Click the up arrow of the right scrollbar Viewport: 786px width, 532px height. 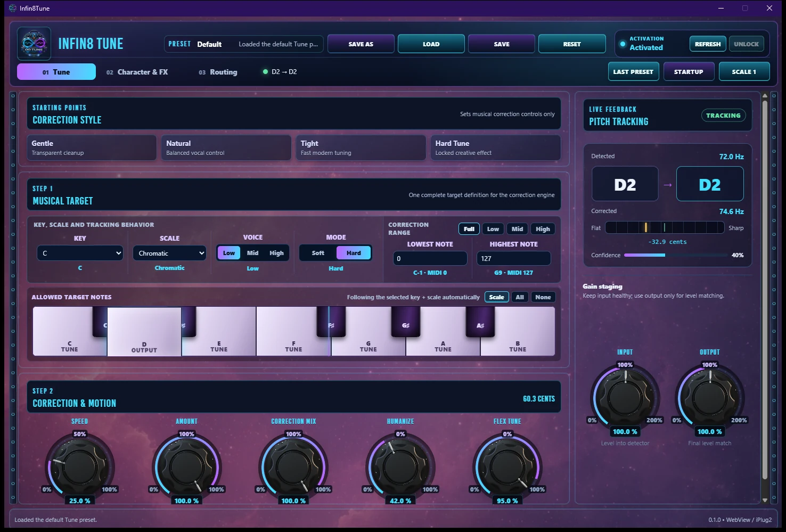pos(765,96)
